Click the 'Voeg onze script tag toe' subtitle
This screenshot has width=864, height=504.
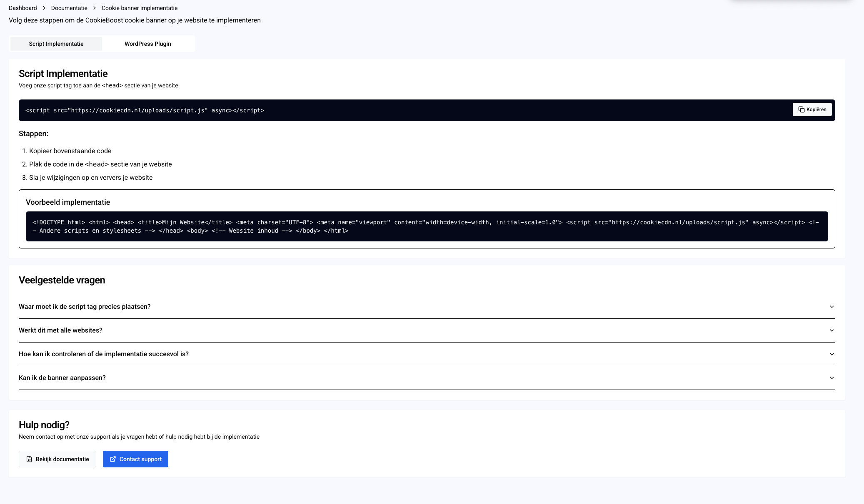[x=98, y=85]
